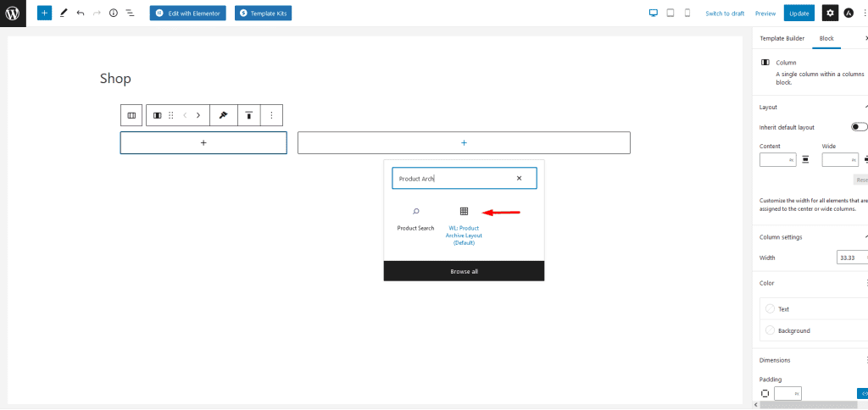Click the WordPress logo to exit editor
The image size is (868, 410).
(13, 13)
